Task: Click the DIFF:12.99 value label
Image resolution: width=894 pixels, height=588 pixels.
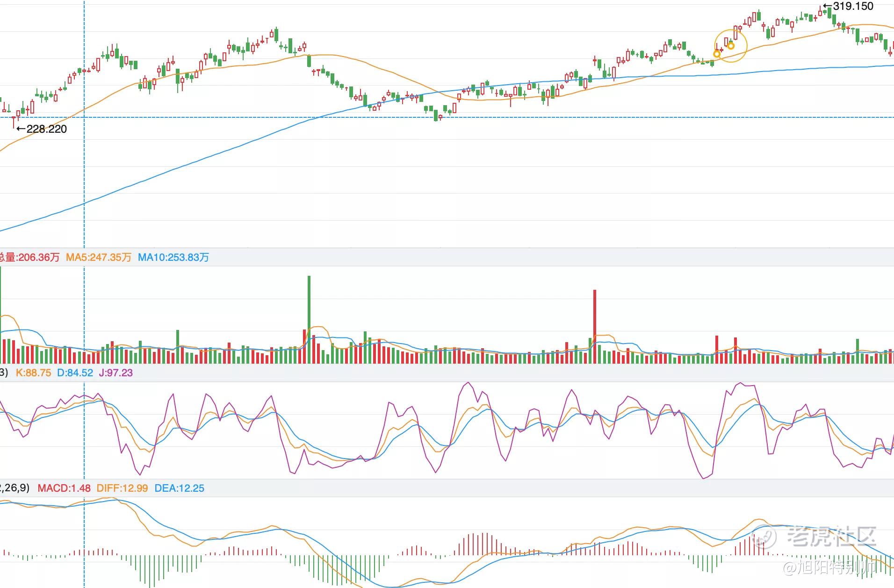Action: click(122, 488)
